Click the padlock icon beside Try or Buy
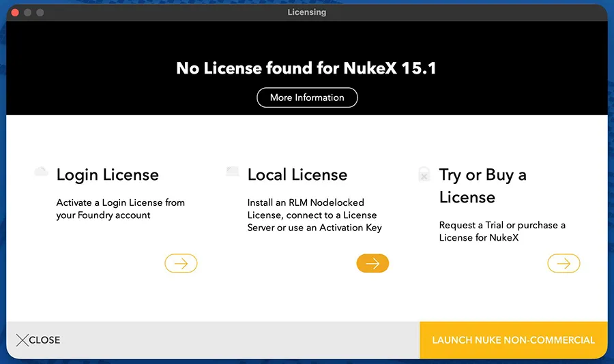The image size is (614, 364). [424, 175]
